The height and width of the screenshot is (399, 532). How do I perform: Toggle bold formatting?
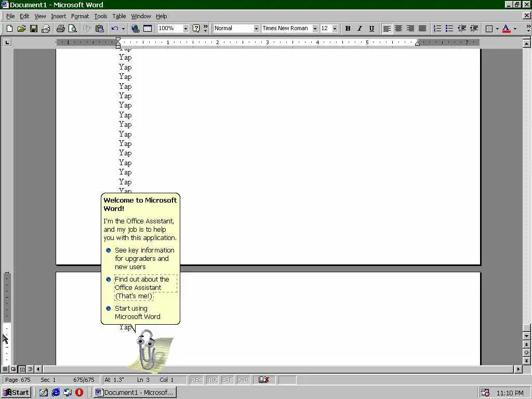coord(348,29)
